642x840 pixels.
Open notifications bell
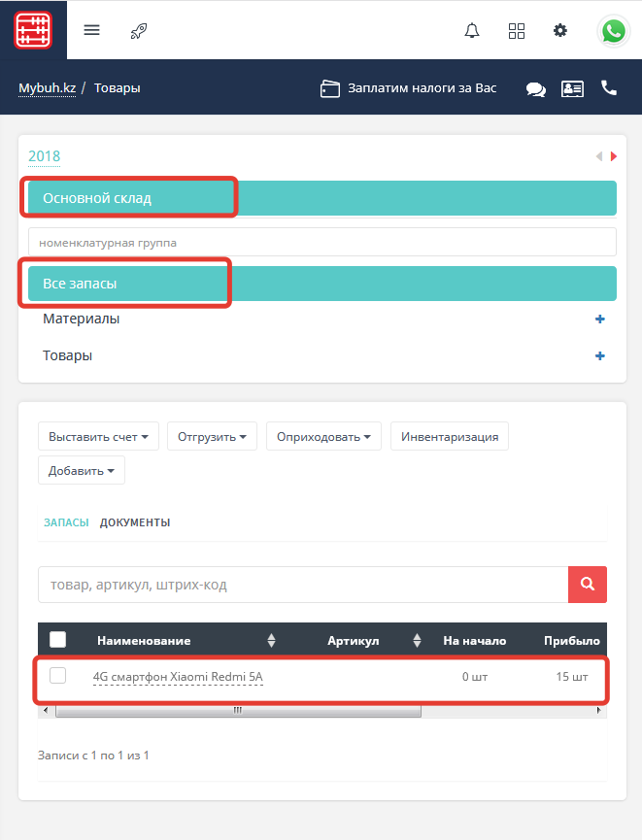pos(472,30)
